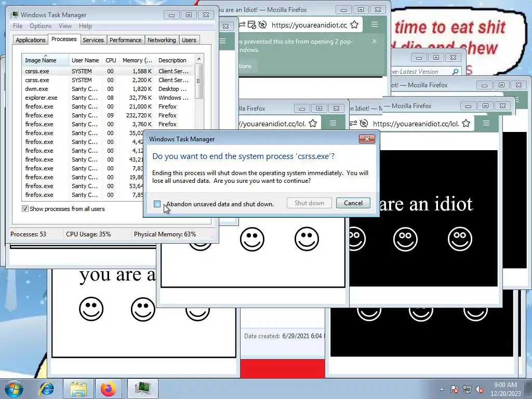Click the Processes: 53 status entry

28,234
